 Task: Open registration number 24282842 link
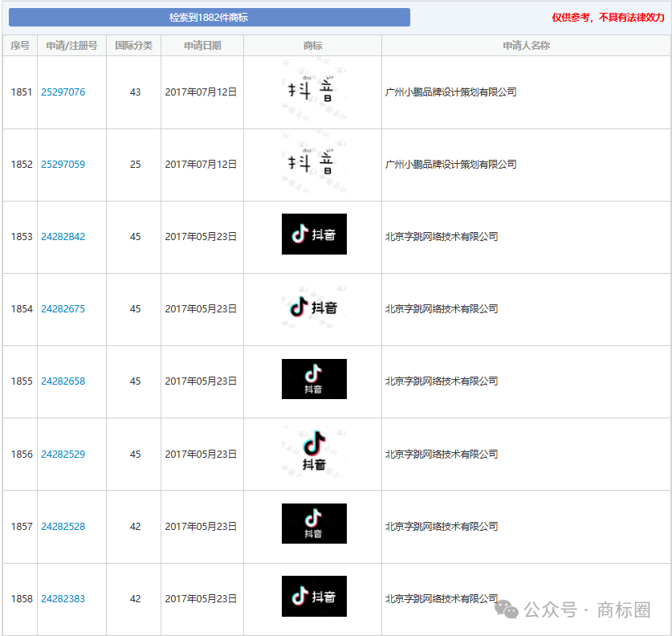(63, 237)
